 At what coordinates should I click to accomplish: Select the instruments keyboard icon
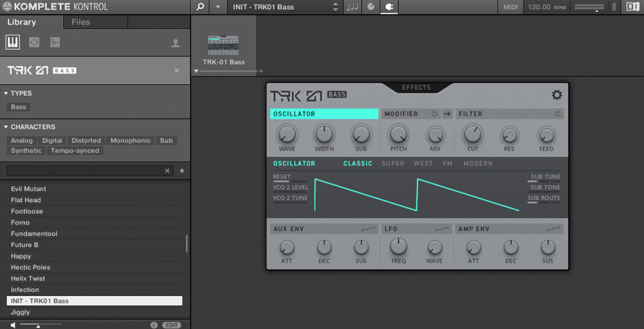click(x=13, y=42)
